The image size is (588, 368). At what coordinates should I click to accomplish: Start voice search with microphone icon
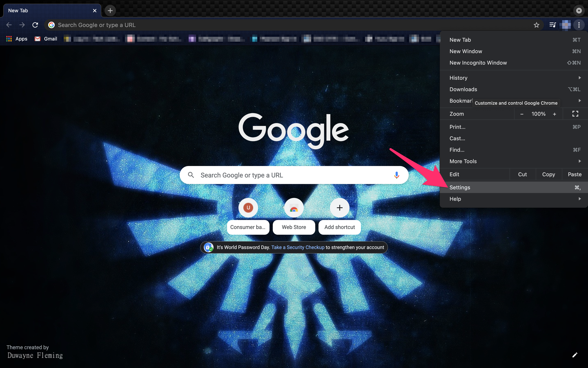pyautogui.click(x=396, y=175)
